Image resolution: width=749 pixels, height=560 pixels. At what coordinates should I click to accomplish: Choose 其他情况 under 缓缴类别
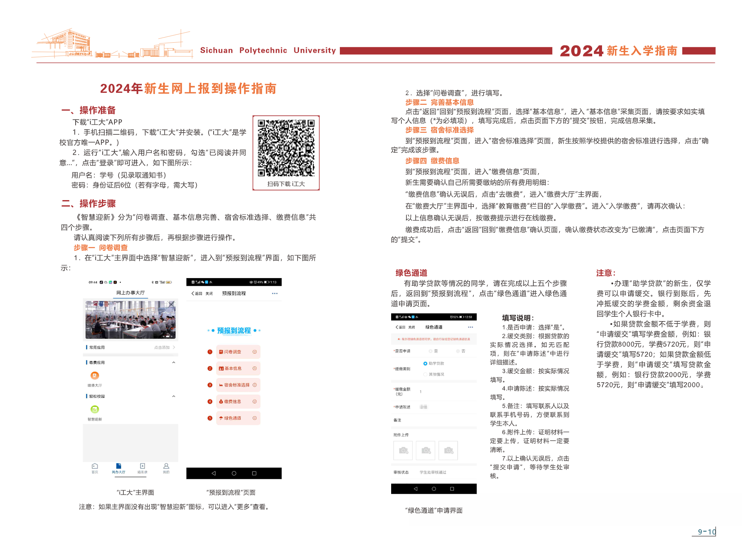(425, 374)
